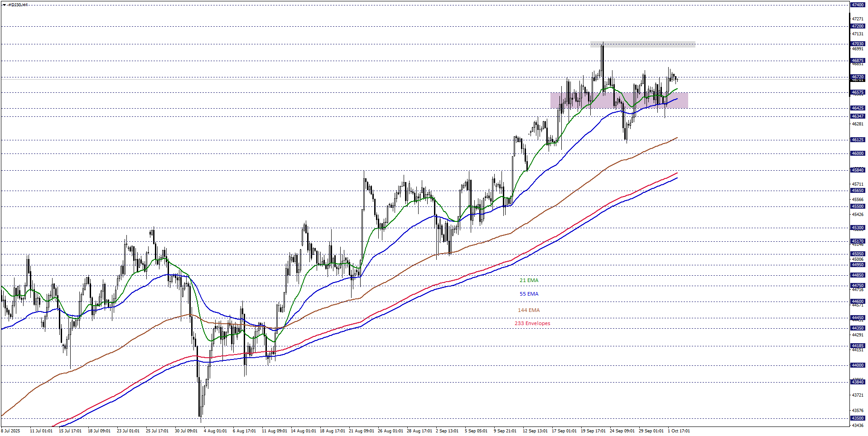This screenshot has width=868, height=436.
Task: Click the 45840 price level tag
Action: click(x=857, y=170)
